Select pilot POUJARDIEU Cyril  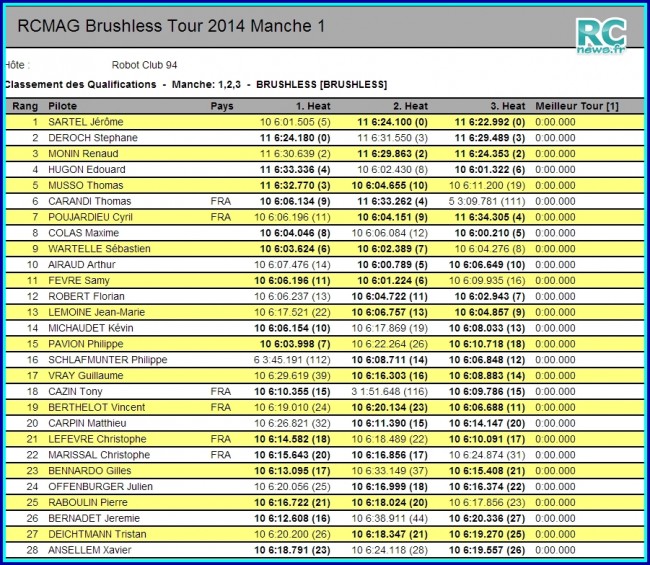pos(90,217)
